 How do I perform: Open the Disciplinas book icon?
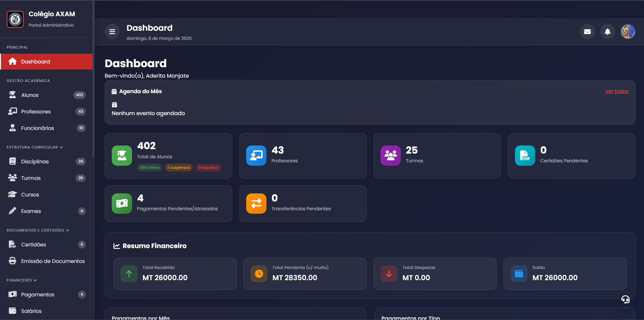12,161
